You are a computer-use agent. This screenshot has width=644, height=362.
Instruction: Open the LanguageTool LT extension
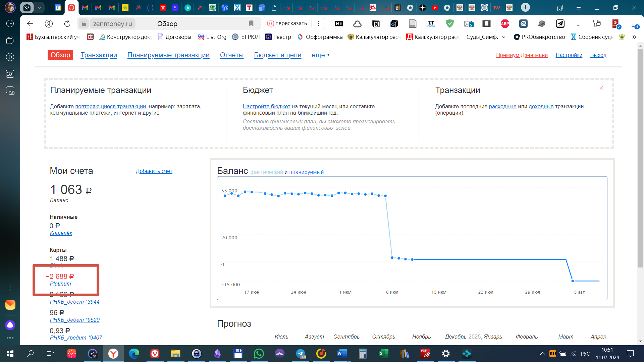(431, 23)
